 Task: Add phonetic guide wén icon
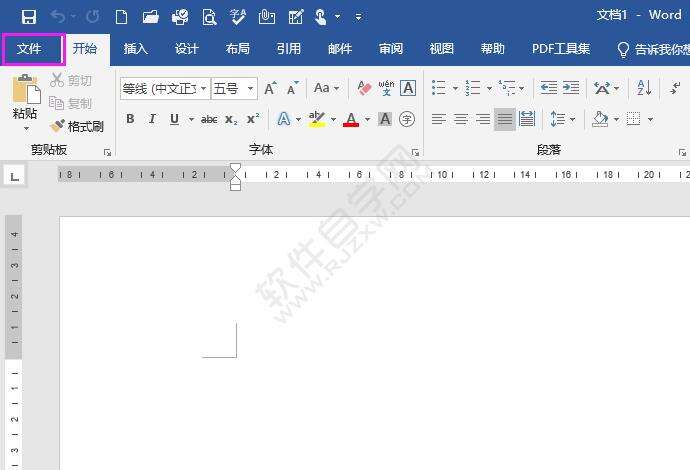pos(386,88)
